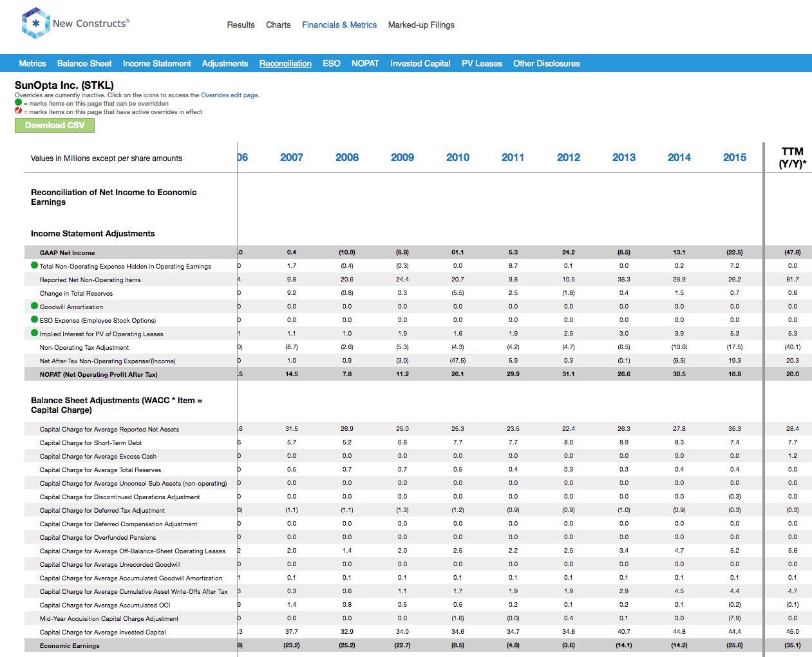Screen dimensions: 812x657
Task: Switch to the Charts tab
Action: tap(278, 25)
